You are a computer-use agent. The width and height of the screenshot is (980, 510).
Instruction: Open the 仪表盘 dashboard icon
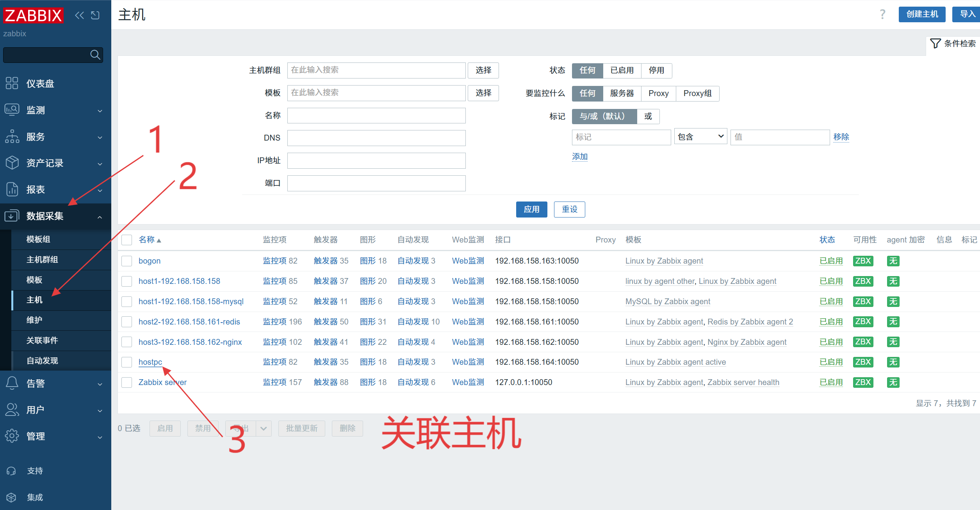pyautogui.click(x=12, y=83)
